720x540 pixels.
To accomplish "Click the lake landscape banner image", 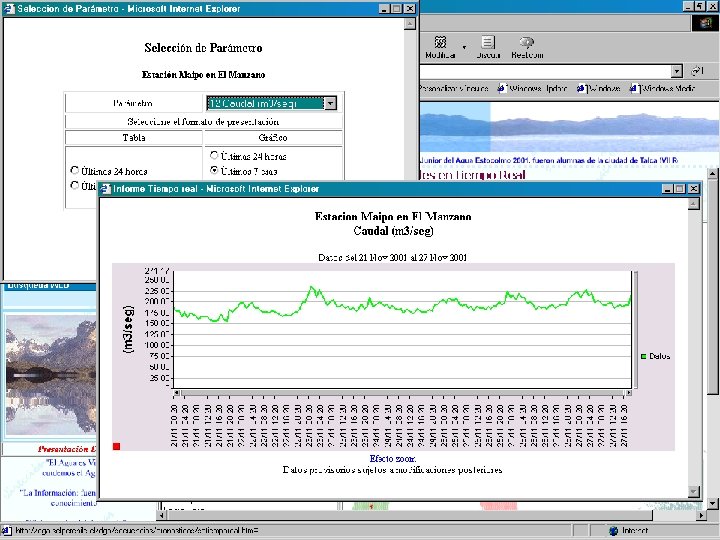I will tap(569, 127).
